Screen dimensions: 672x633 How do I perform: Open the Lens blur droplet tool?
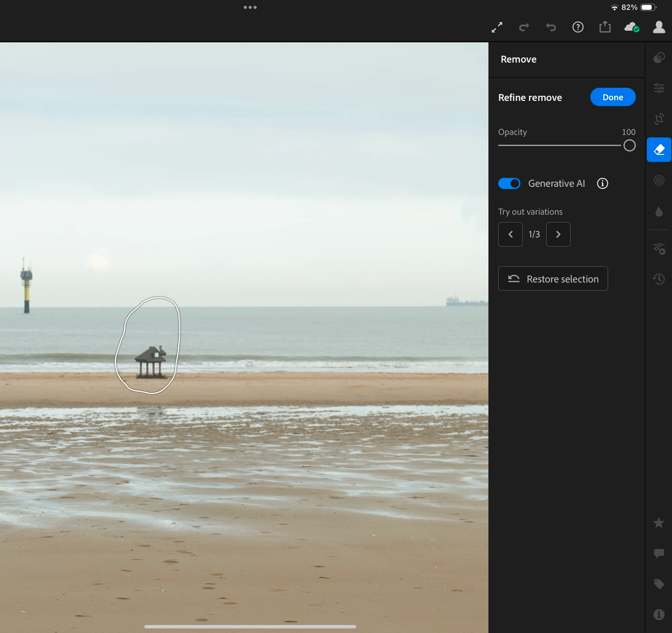coord(659,212)
